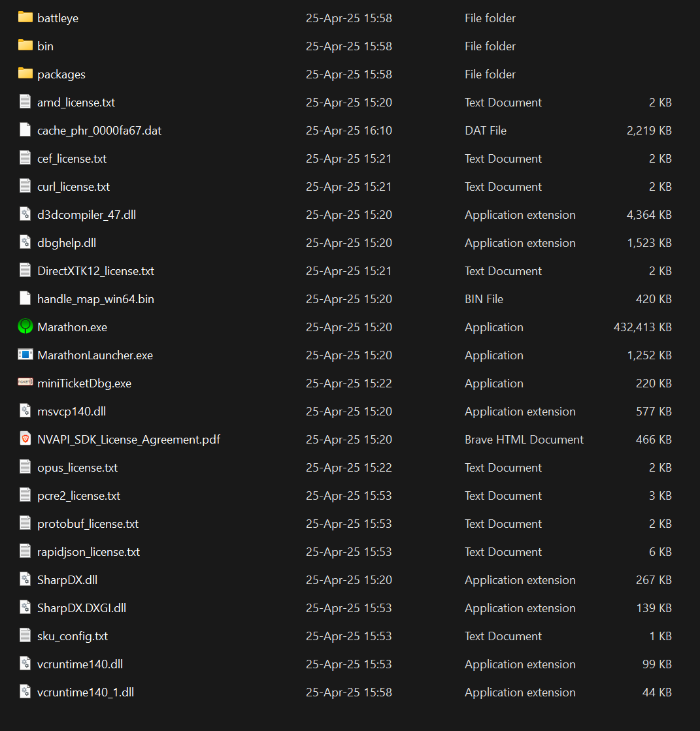The image size is (700, 731).
Task: Select the d3dcompiler_47.dll gear icon
Action: pos(25,214)
